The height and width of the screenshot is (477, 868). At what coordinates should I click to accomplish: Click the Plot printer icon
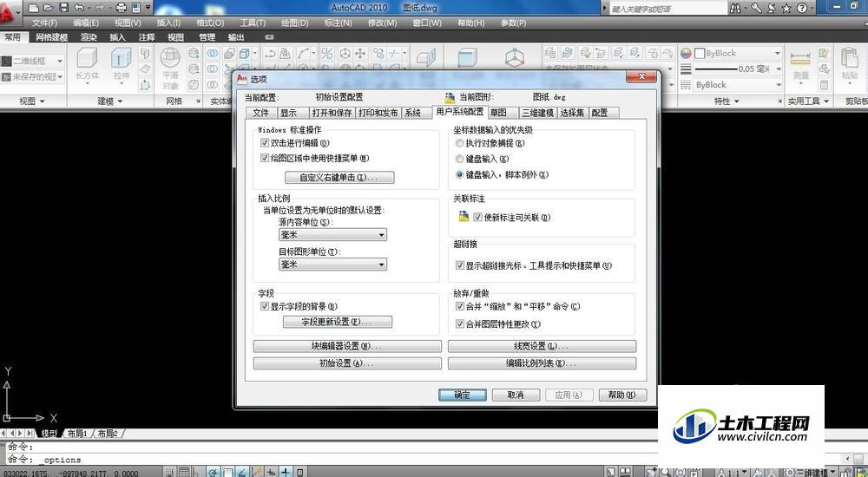(122, 8)
